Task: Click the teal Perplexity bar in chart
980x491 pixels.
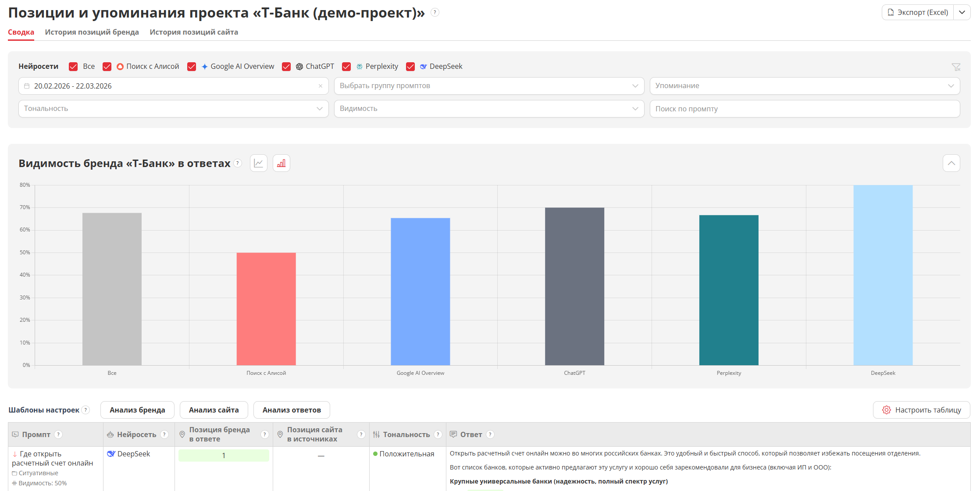Action: click(728, 289)
